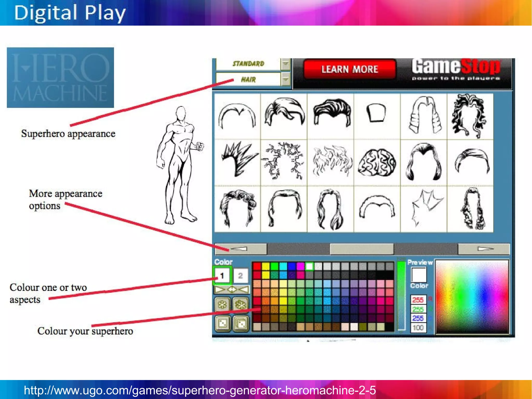
Task: Click the single snowflake pattern button
Action: 222,304
